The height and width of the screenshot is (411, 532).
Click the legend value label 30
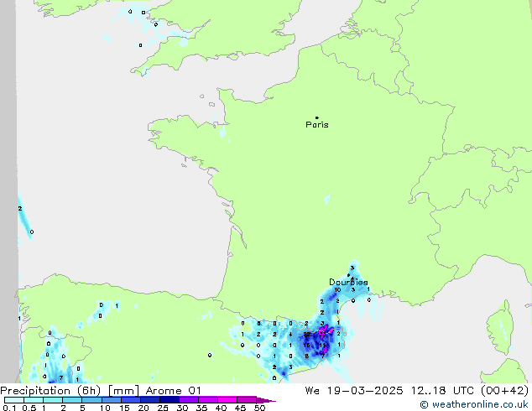pos(182,408)
